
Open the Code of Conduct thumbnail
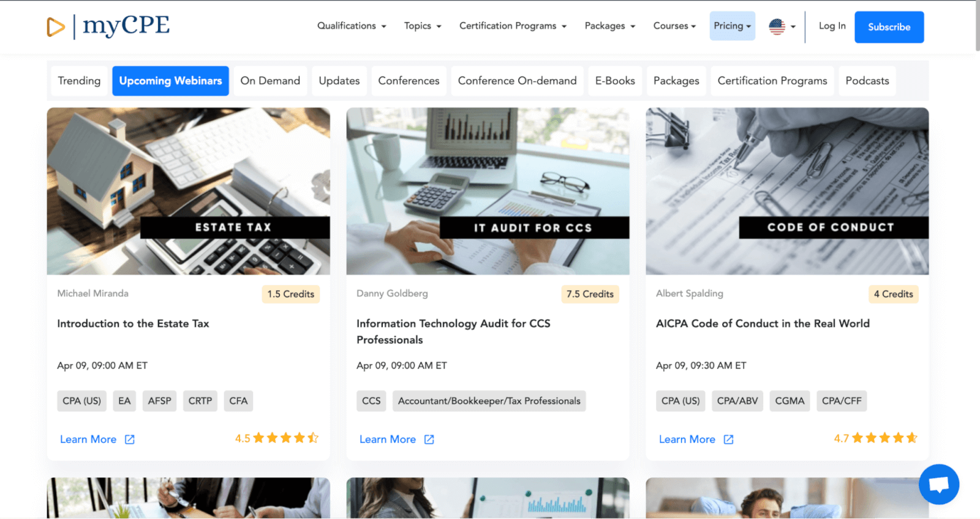[x=787, y=191]
